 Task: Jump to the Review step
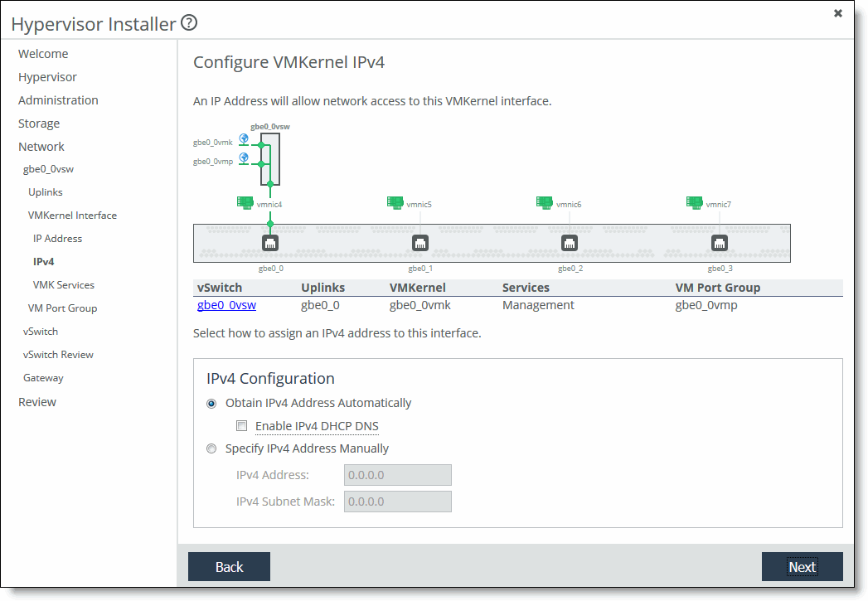point(37,402)
